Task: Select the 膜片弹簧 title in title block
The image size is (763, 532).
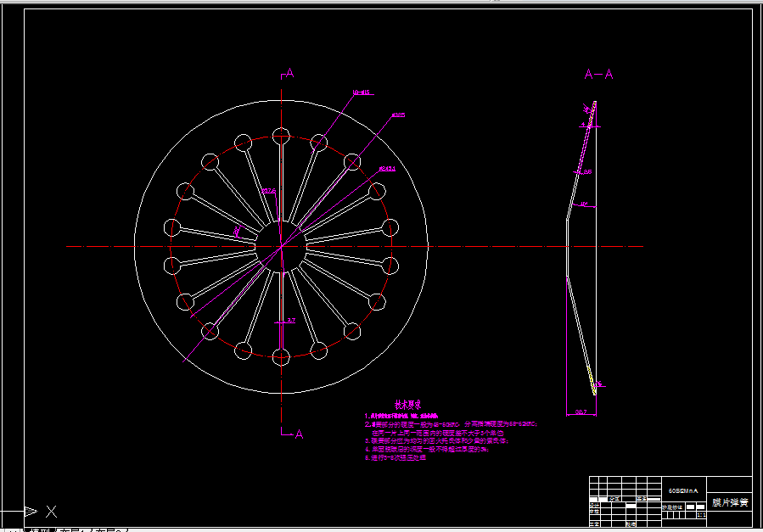Action: click(730, 502)
